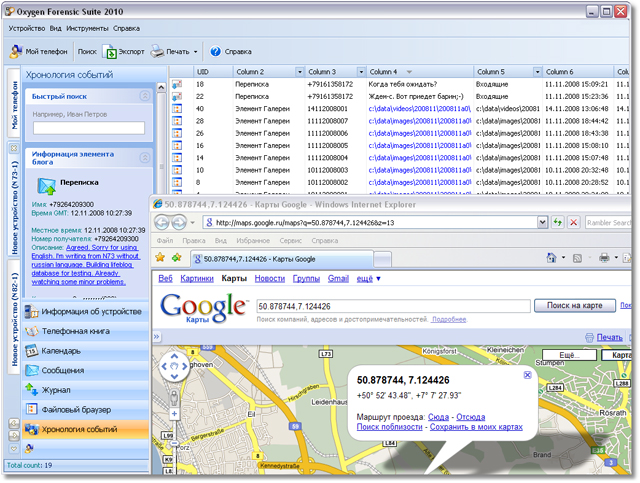This screenshot has height=483, width=640.
Task: Open the Устройство menu
Action: [27, 28]
